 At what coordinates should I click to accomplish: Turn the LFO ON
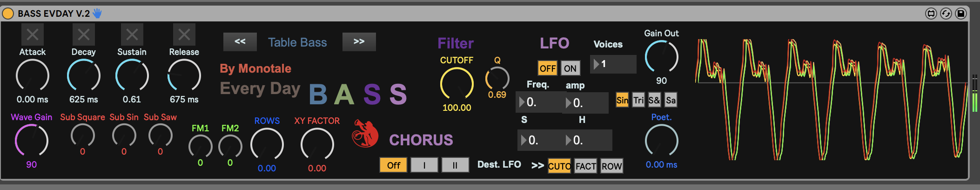pos(570,68)
